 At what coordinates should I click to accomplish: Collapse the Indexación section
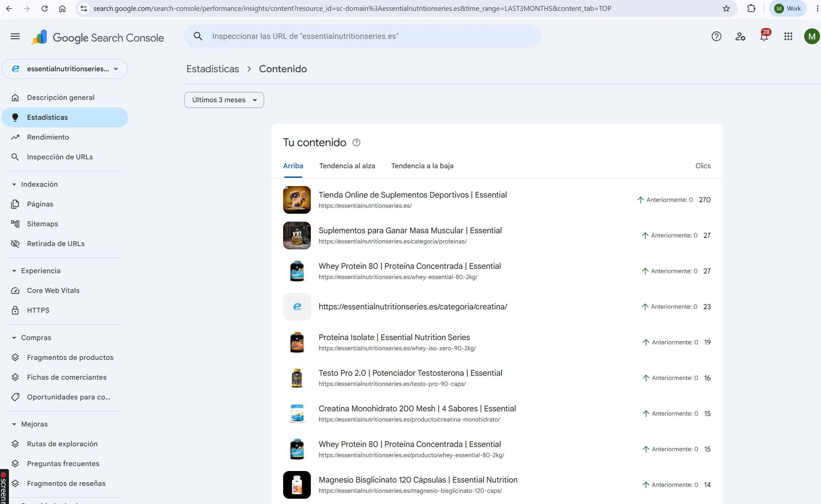pos(35,184)
